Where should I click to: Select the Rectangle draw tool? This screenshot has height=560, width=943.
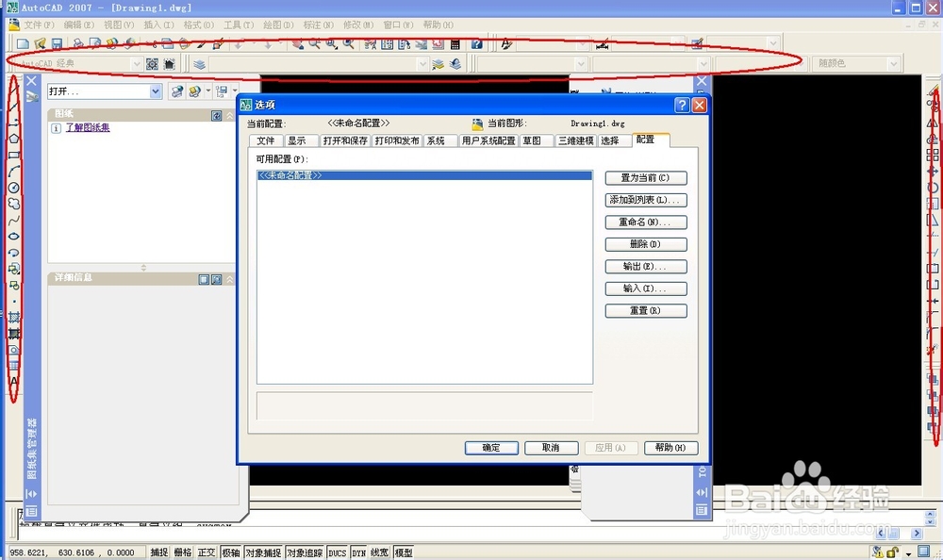[14, 155]
